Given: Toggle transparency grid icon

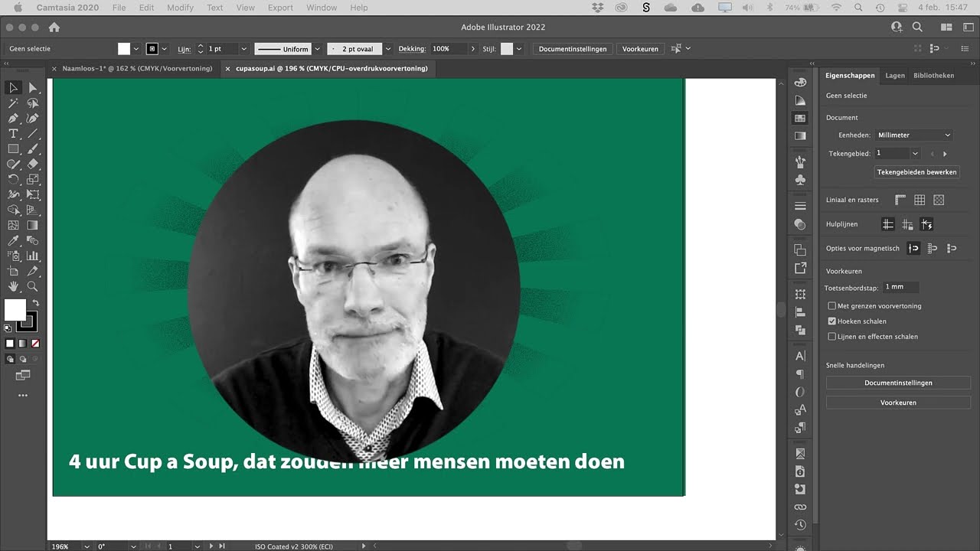Looking at the screenshot, I should click(939, 200).
